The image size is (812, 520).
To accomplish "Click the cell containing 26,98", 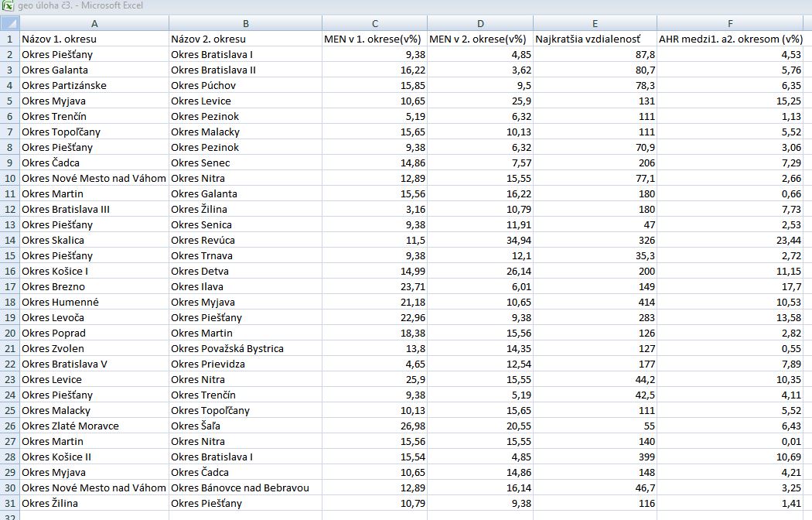I will 375,426.
